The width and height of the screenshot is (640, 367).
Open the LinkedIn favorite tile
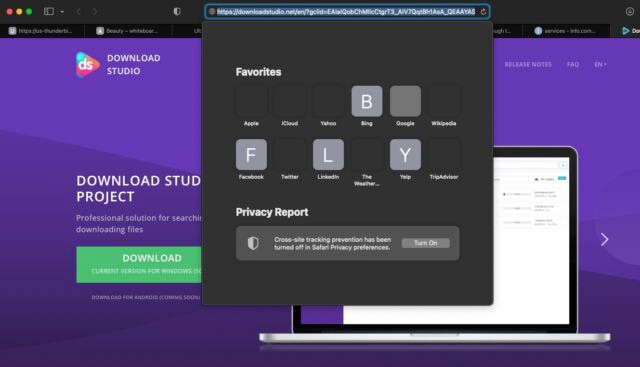328,154
